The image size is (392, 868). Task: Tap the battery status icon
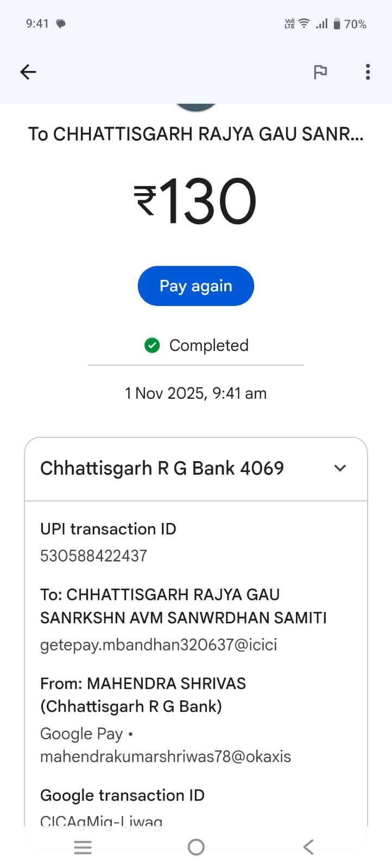point(337,24)
